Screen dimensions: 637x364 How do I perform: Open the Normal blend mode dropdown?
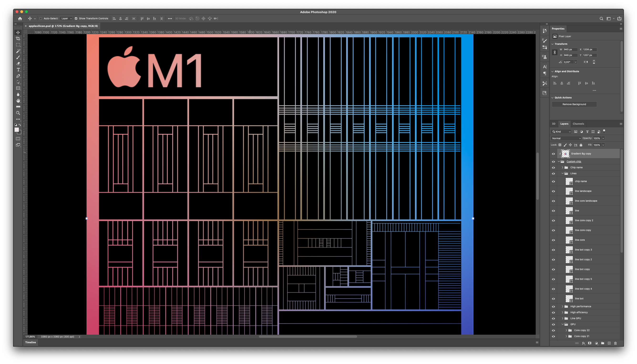(566, 138)
